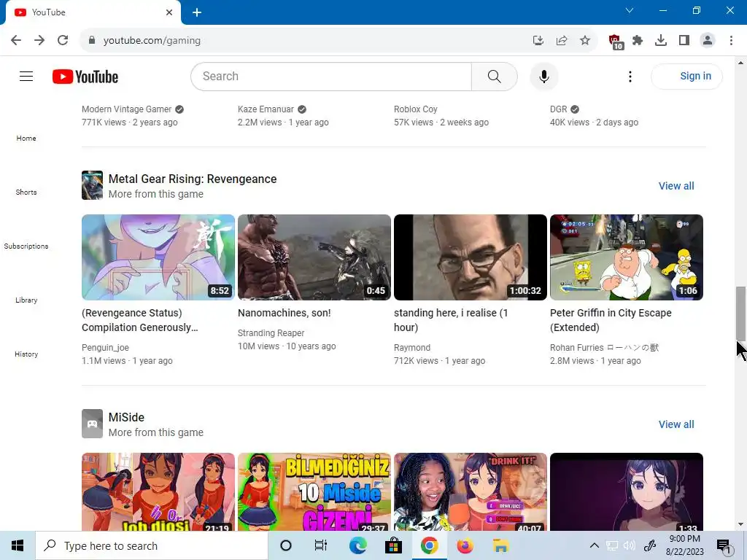Click the YouTube logo
747x560 pixels.
(x=85, y=77)
